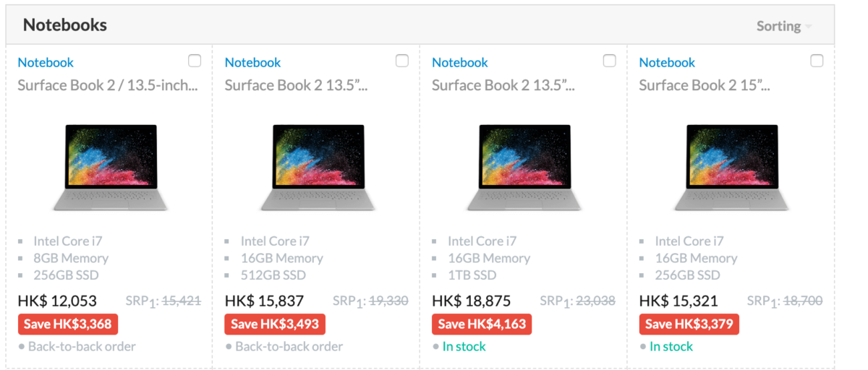
Task: Click the Back-to-back order status on first card
Action: pyautogui.click(x=81, y=347)
